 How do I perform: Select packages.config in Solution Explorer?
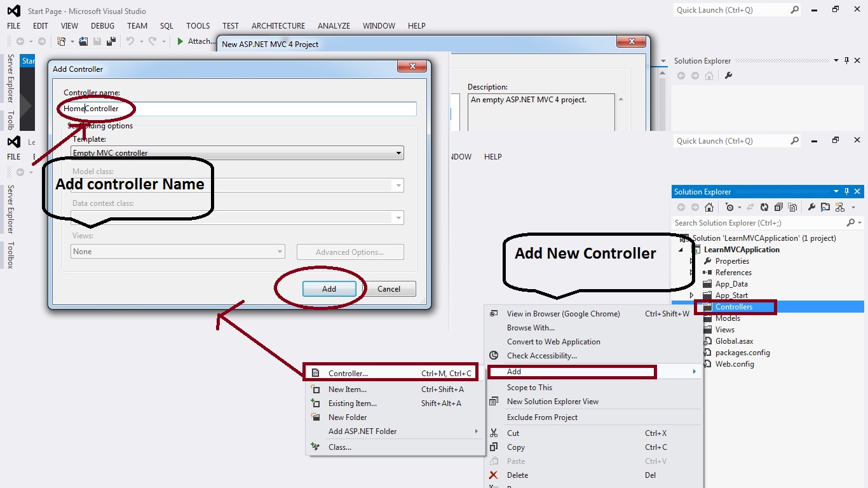click(x=742, y=353)
